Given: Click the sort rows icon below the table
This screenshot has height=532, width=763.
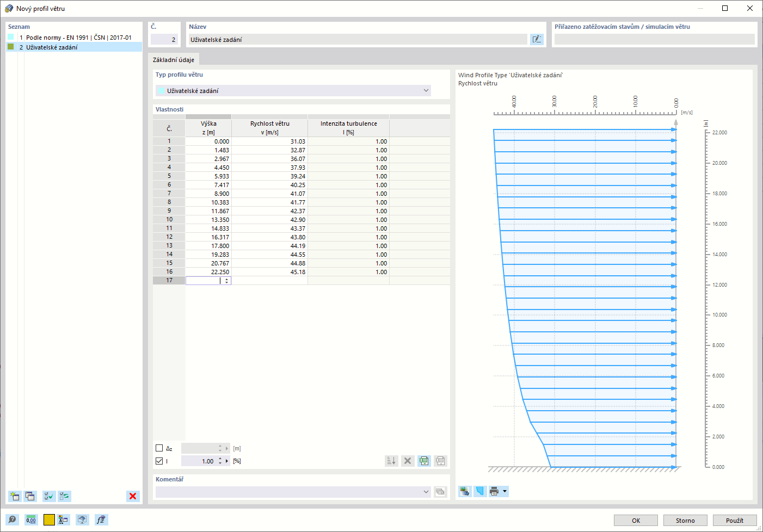Looking at the screenshot, I should click(391, 461).
